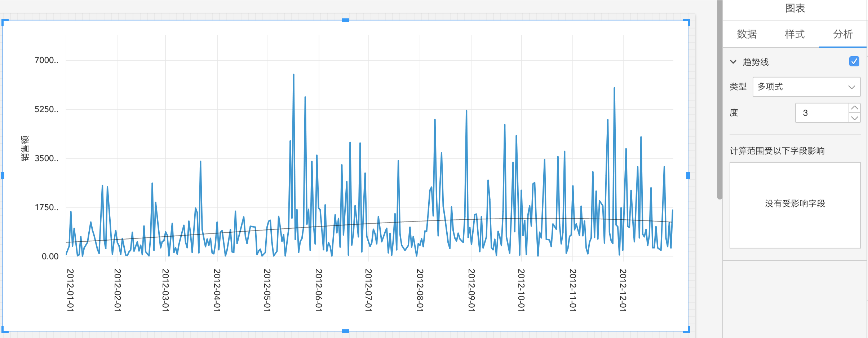Click the chart's bottom-left corner handle
This screenshot has width=868, height=338.
pyautogui.click(x=4, y=330)
